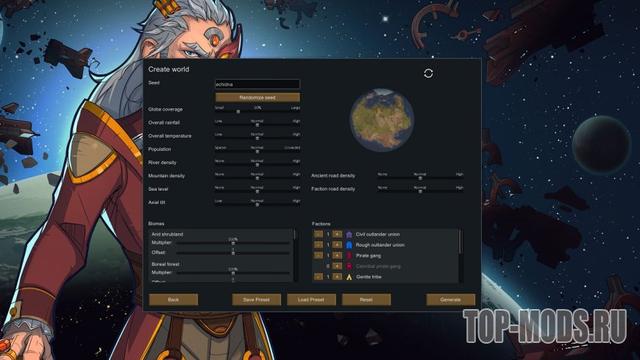The image size is (640, 360).
Task: Increase Pirate gang count with plus
Action: coord(337,256)
